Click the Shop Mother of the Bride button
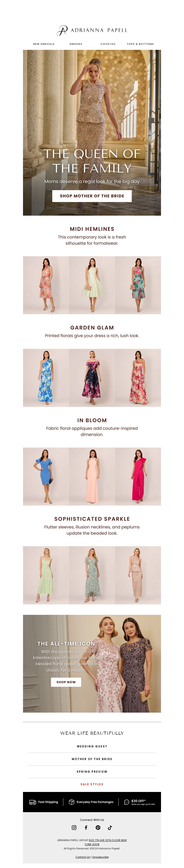The height and width of the screenshot is (868, 184). click(92, 196)
